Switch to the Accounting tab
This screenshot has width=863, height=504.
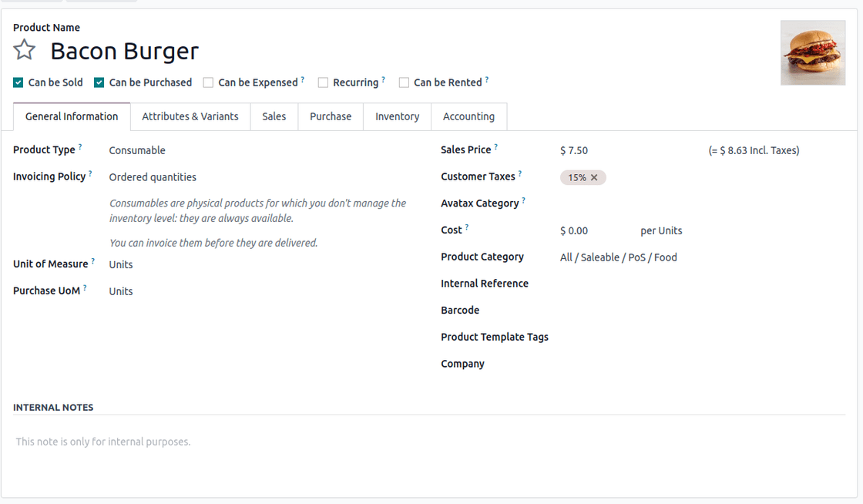(x=469, y=116)
